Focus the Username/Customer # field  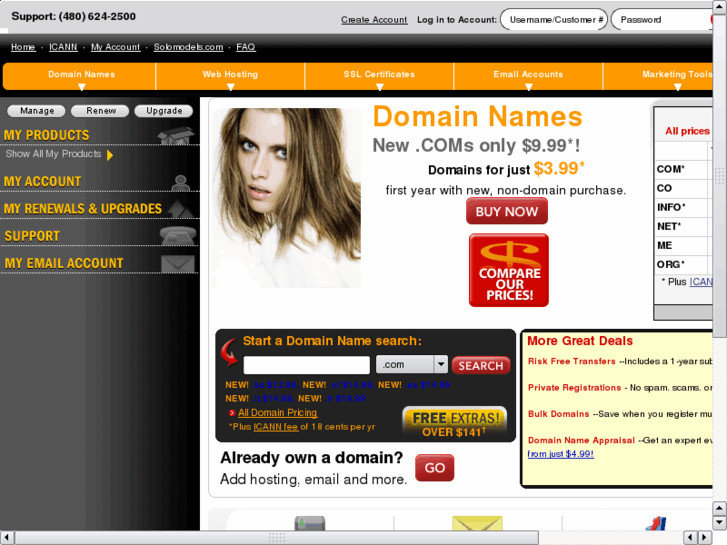pos(554,19)
